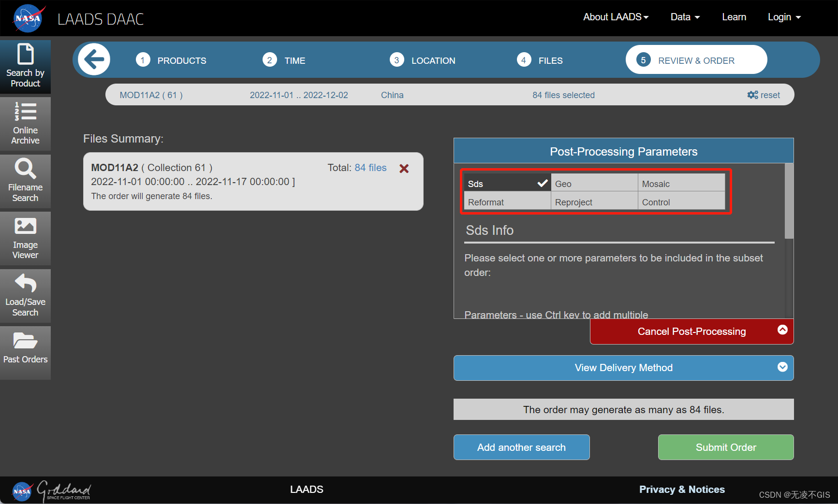Open Learn page
The height and width of the screenshot is (504, 838).
(734, 17)
